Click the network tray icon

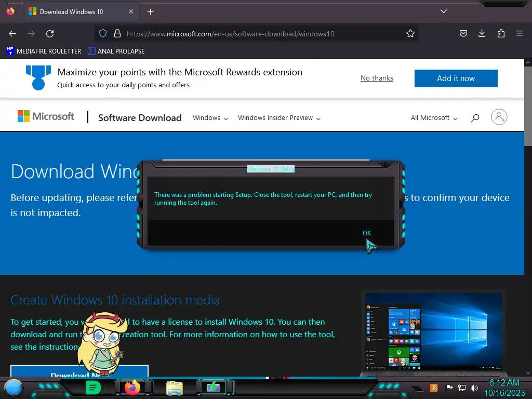(x=462, y=388)
